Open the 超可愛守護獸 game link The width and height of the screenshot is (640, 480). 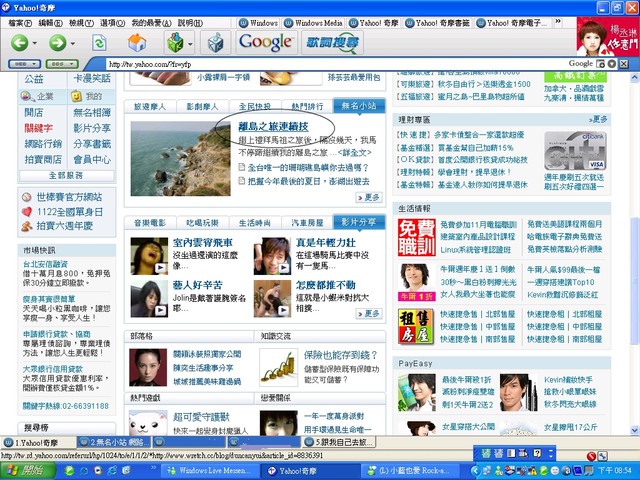pos(201,417)
